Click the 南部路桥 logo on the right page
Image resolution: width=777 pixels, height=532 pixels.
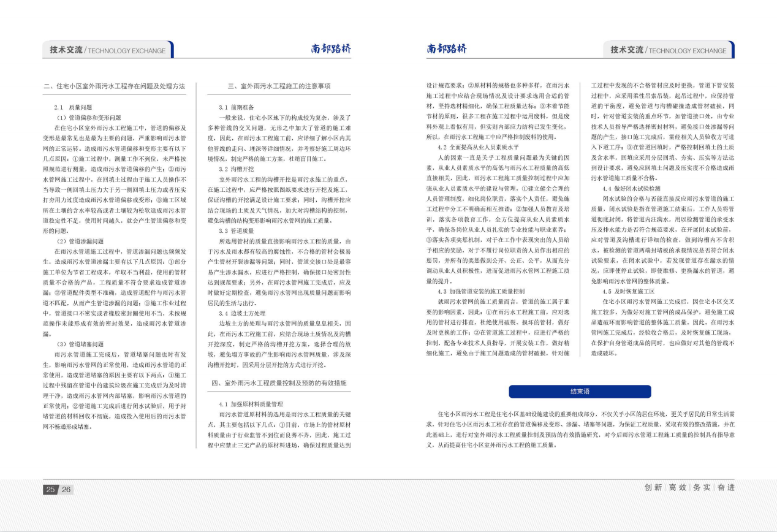tap(447, 49)
